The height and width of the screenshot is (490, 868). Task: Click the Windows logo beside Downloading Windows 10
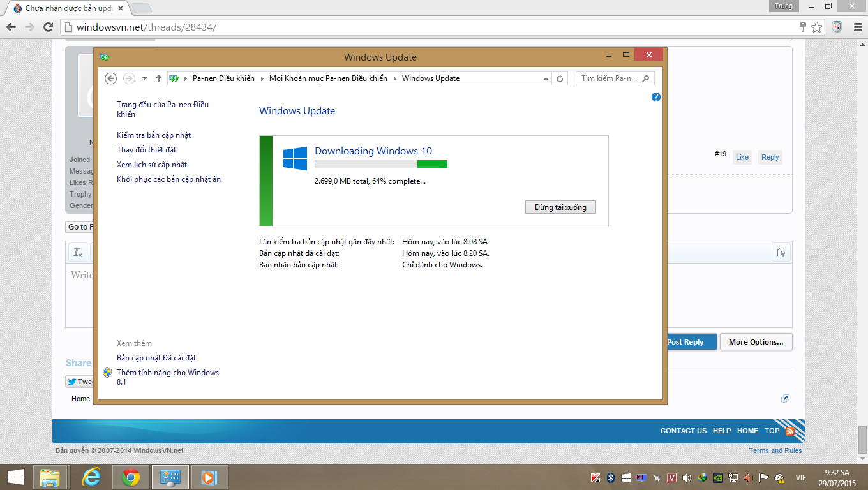point(295,158)
